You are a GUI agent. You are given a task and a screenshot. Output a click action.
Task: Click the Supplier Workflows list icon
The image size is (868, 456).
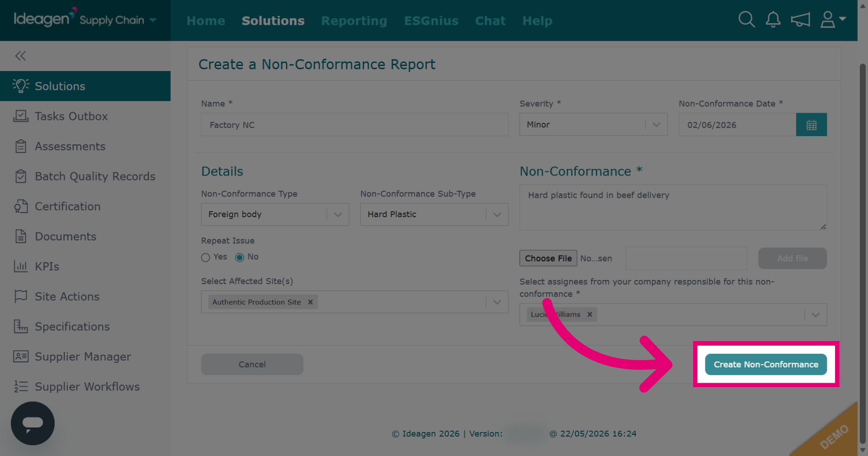pos(21,386)
